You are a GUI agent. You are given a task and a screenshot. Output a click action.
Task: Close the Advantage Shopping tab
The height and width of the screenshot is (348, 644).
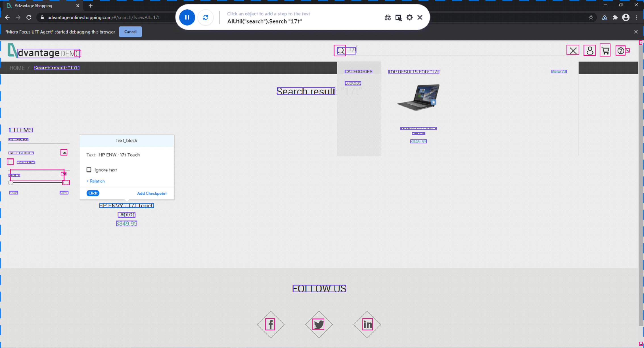(x=78, y=6)
